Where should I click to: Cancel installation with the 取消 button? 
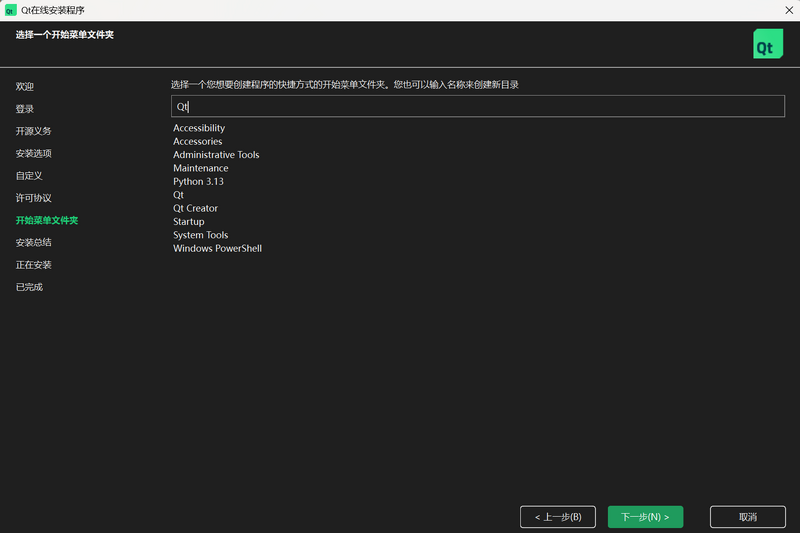tap(747, 517)
